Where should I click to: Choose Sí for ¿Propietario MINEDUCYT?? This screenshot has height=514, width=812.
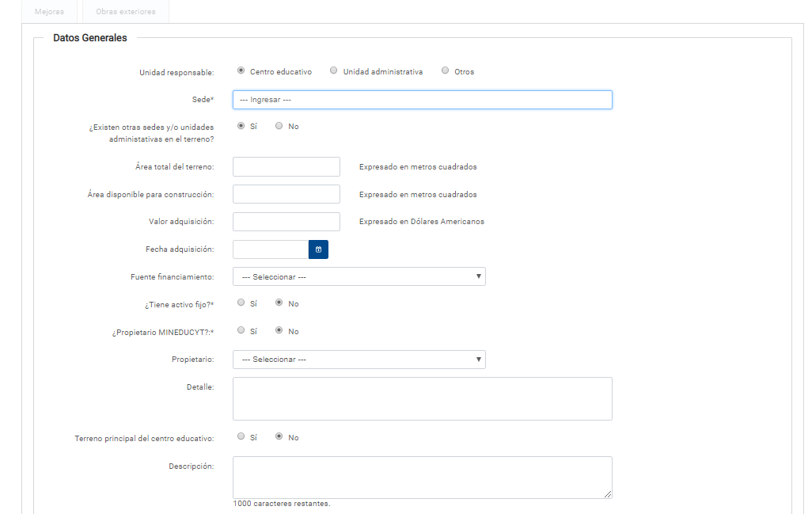point(241,330)
